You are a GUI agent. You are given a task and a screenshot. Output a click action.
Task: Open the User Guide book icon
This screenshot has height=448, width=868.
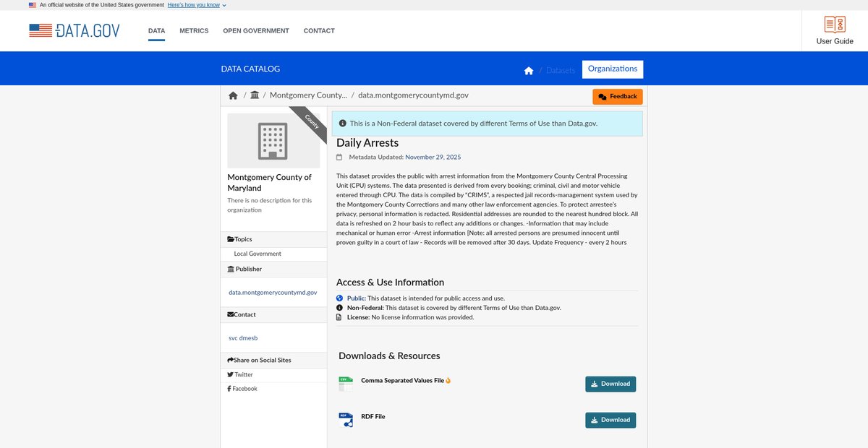tap(835, 25)
